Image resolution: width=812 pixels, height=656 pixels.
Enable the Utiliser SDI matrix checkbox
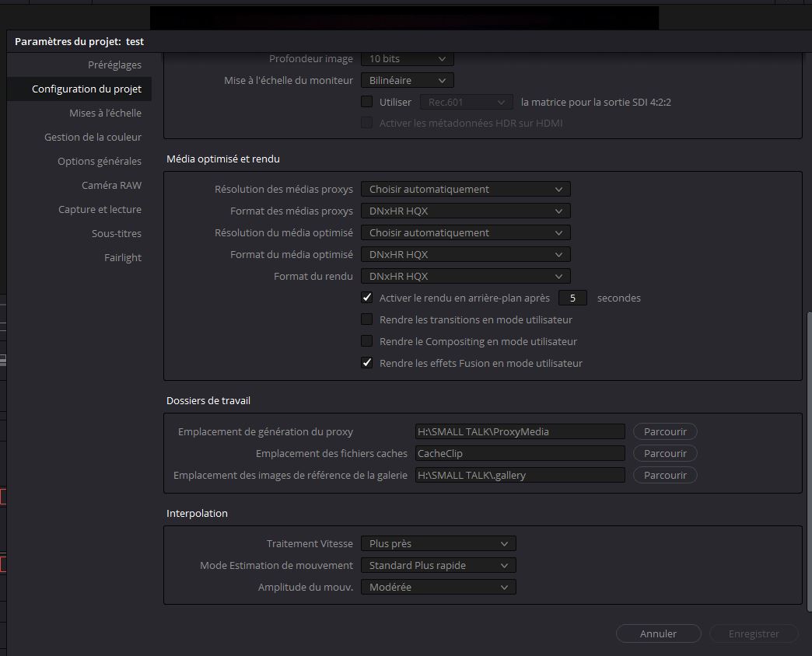point(367,102)
